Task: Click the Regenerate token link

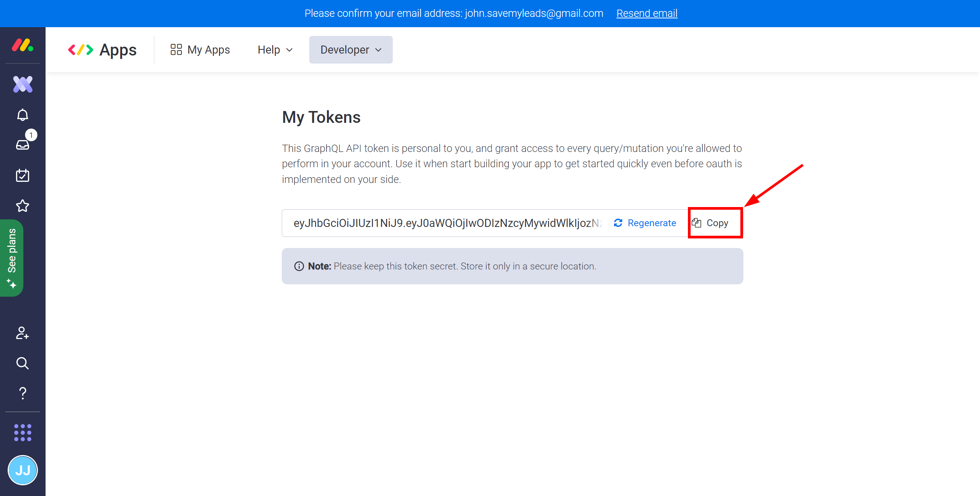Action: [645, 223]
